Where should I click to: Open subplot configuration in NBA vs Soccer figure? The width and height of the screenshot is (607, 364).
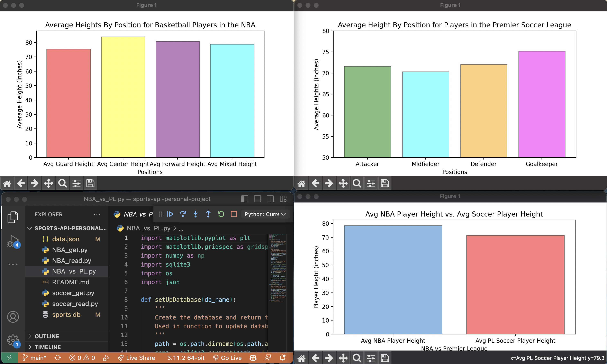pos(371,358)
